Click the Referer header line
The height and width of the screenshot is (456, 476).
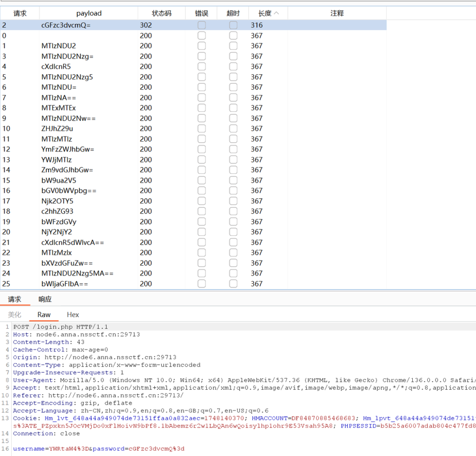pyautogui.click(x=99, y=395)
